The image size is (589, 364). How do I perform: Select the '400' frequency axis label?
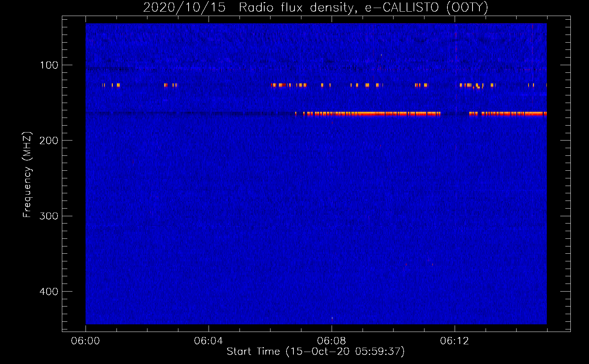(x=49, y=292)
